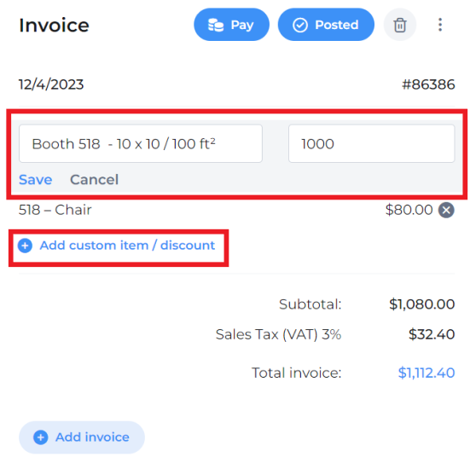
Task: Remove the 518 – Chair line item
Action: [446, 210]
